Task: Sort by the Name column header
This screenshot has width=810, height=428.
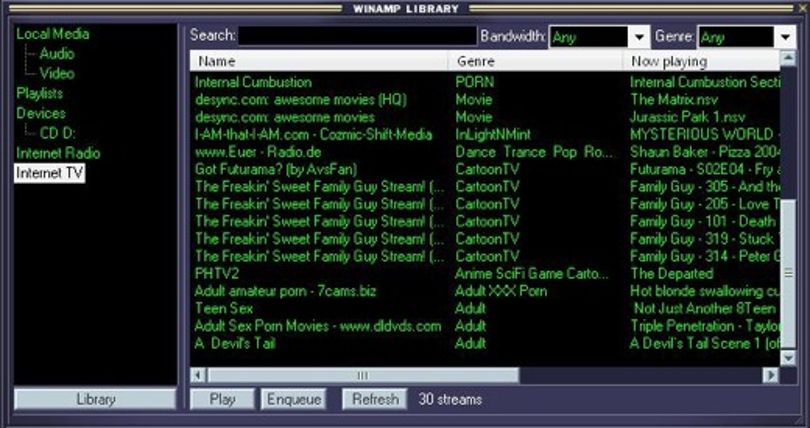Action: click(x=319, y=61)
